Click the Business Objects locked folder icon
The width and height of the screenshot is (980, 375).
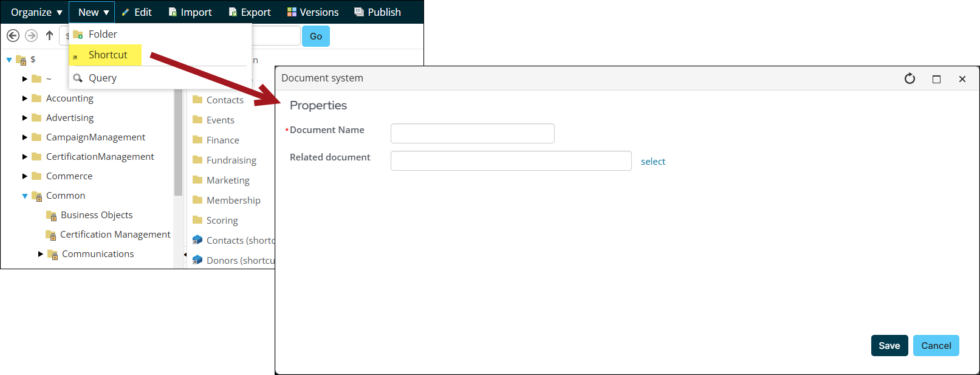click(52, 216)
